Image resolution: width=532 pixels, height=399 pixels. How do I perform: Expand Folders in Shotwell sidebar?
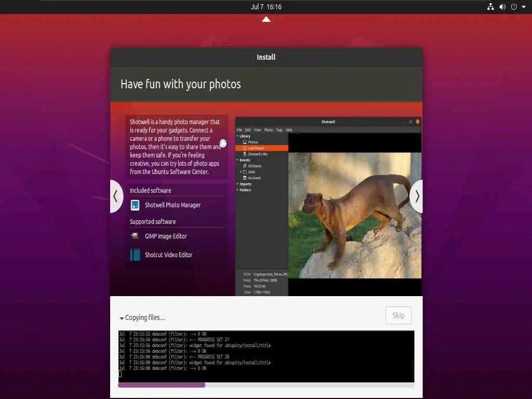[x=237, y=190]
